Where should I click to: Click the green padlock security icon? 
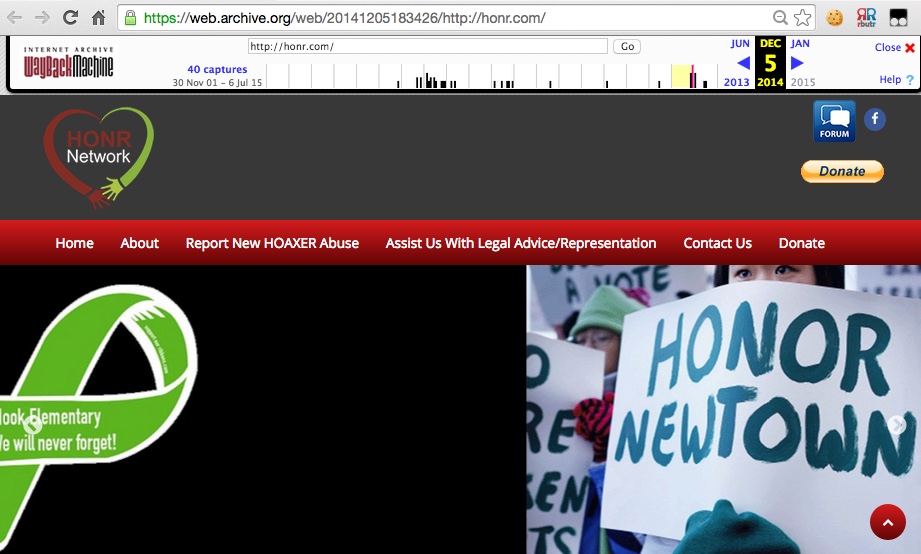point(130,18)
